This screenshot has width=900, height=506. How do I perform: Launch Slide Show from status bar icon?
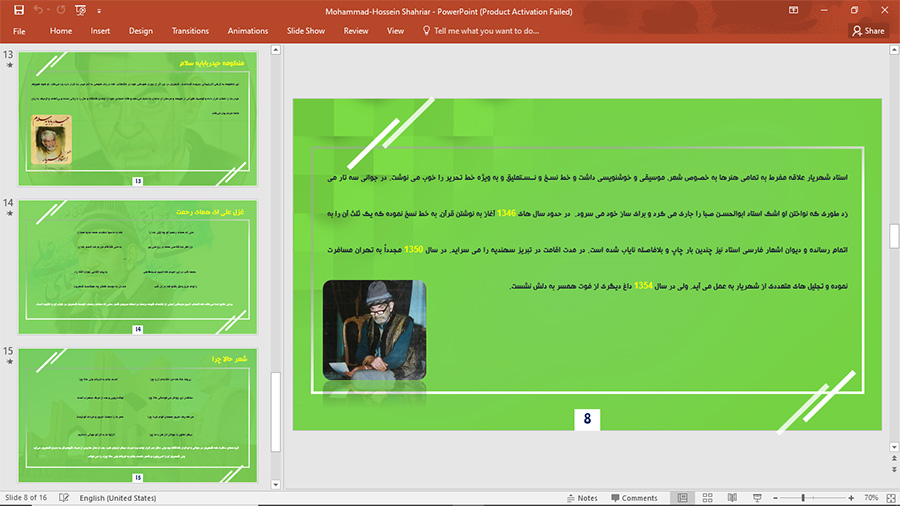[756, 497]
